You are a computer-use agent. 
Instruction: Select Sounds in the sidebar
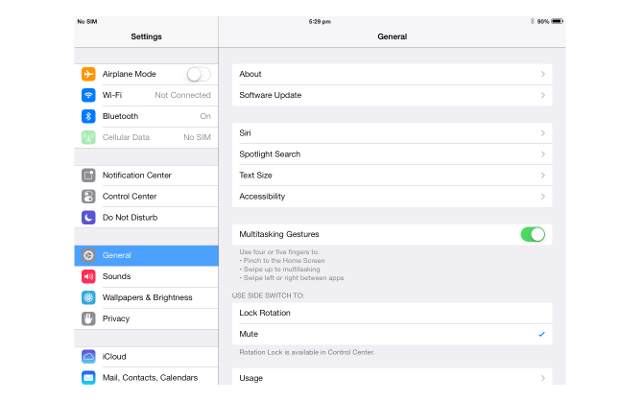[146, 276]
